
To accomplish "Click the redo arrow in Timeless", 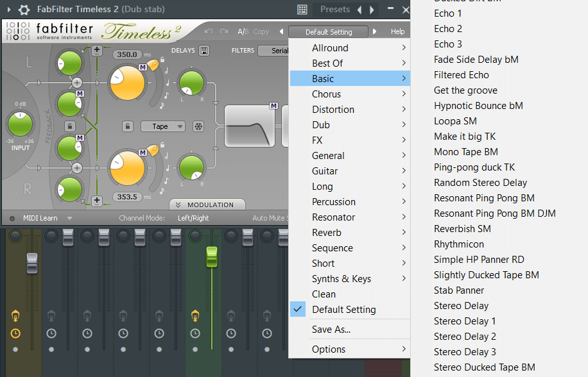I will [224, 31].
